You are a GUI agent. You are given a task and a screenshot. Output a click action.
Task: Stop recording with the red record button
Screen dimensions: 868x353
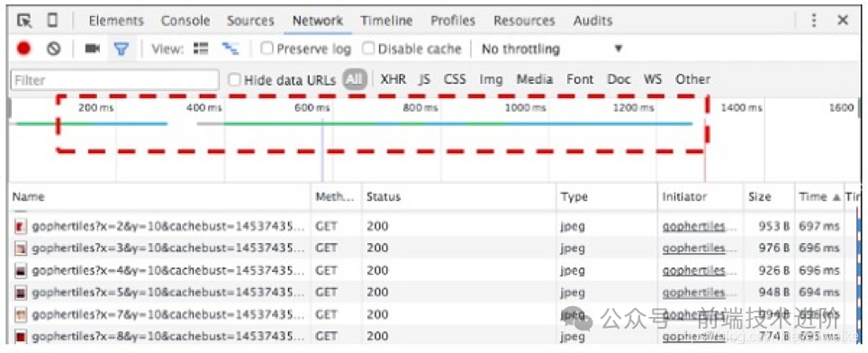(x=23, y=49)
